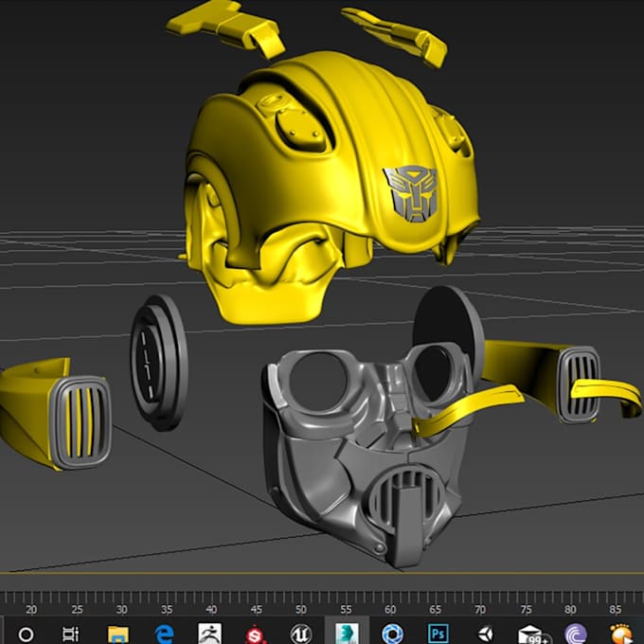The image size is (644, 644).
Task: Select frame 65 on track bar
Action: 436,610
